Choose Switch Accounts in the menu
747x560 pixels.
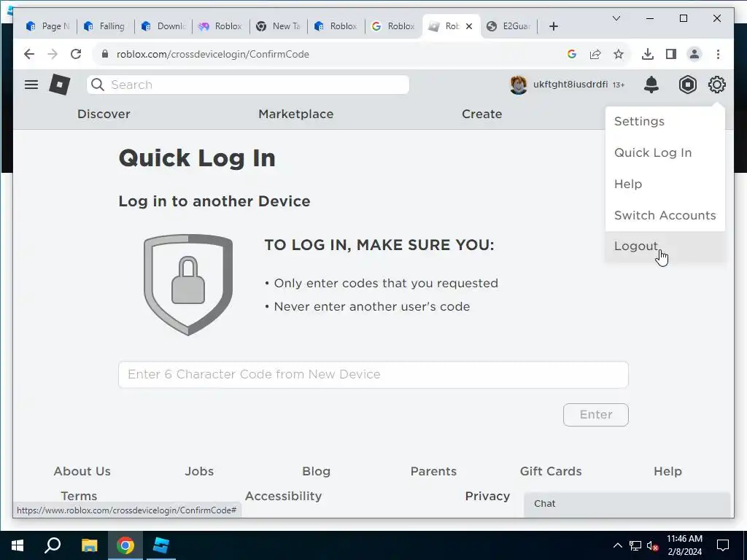tap(665, 215)
